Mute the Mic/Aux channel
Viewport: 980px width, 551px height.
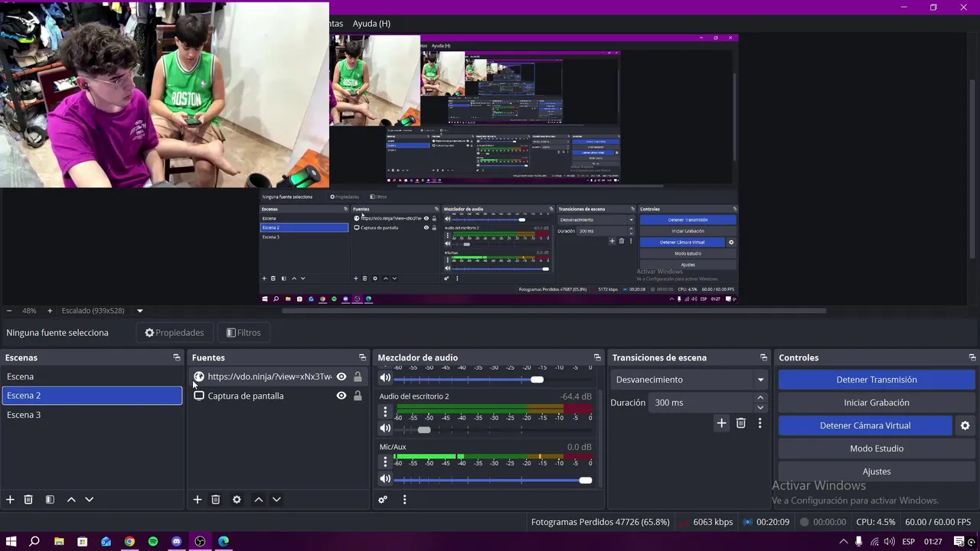(385, 479)
